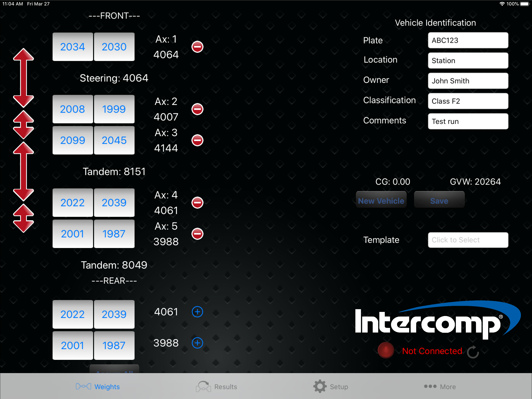532x399 pixels.
Task: Switch to the Results tab
Action: 217,387
